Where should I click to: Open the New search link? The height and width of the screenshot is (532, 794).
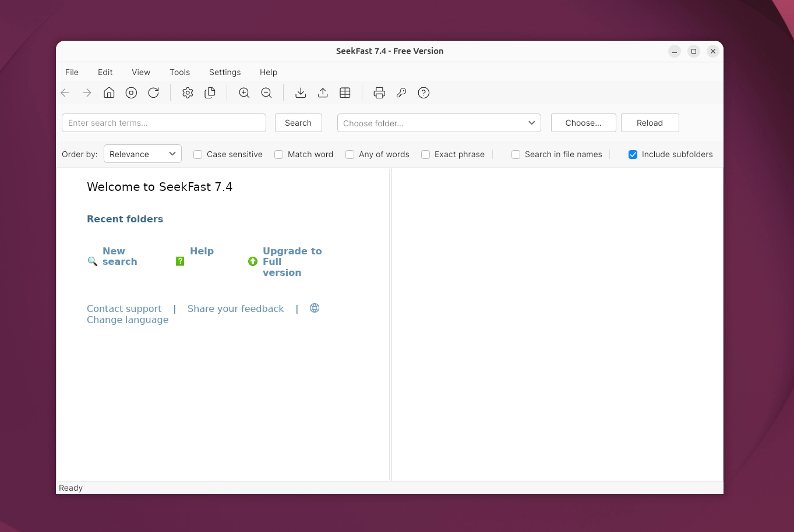tap(120, 256)
